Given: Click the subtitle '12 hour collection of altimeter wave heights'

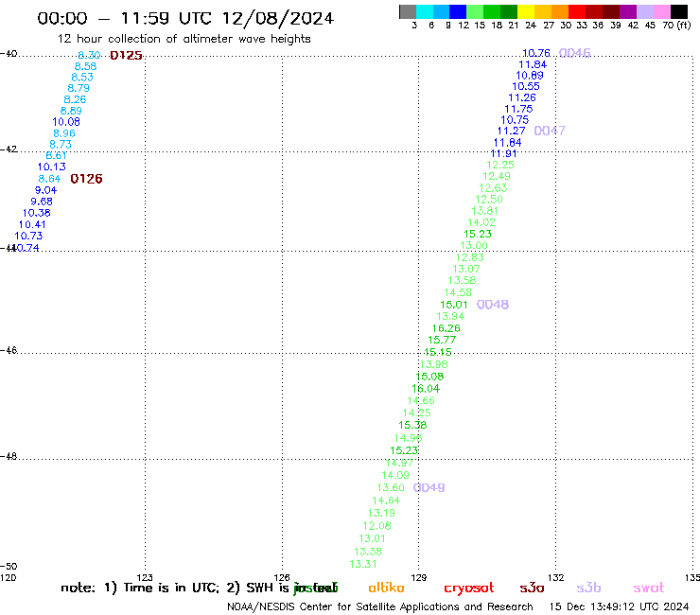Looking at the screenshot, I should pyautogui.click(x=184, y=39).
